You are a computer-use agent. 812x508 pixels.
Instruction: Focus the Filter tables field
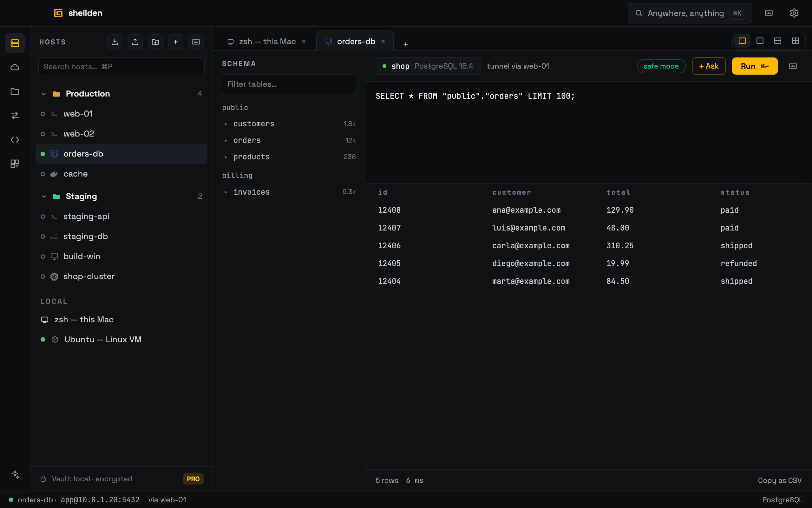[x=289, y=84]
